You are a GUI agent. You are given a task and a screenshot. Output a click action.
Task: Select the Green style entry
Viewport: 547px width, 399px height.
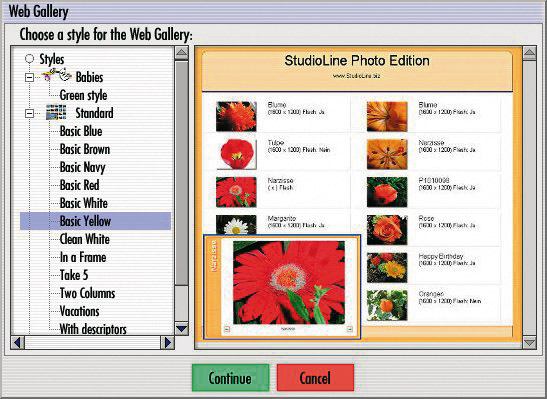[x=83, y=95]
